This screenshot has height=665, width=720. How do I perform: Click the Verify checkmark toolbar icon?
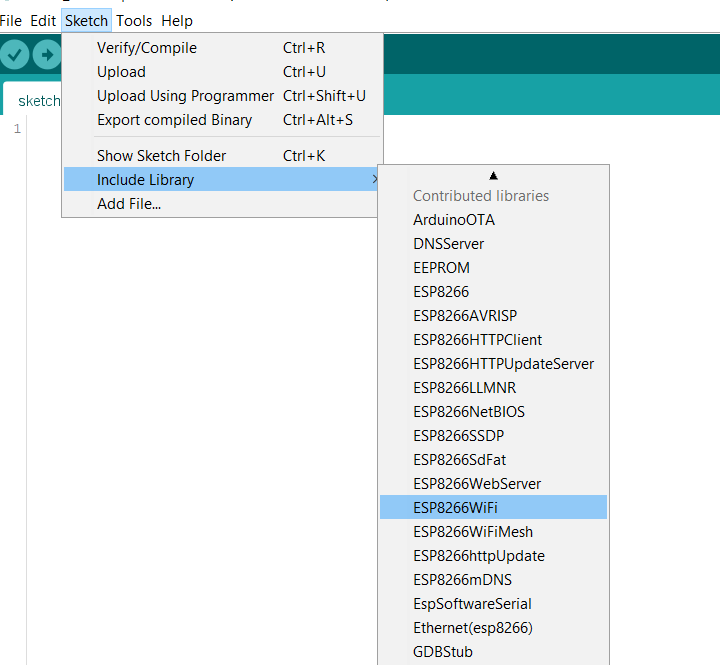(x=14, y=55)
